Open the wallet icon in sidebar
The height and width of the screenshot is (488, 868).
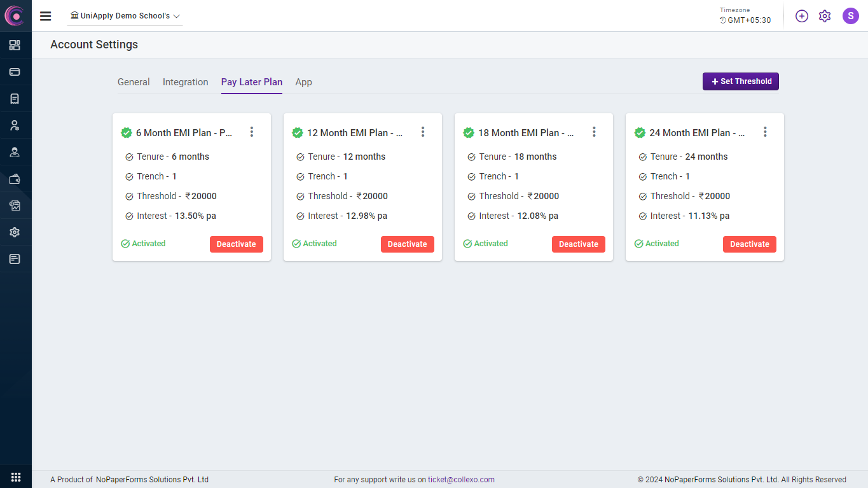coord(15,179)
